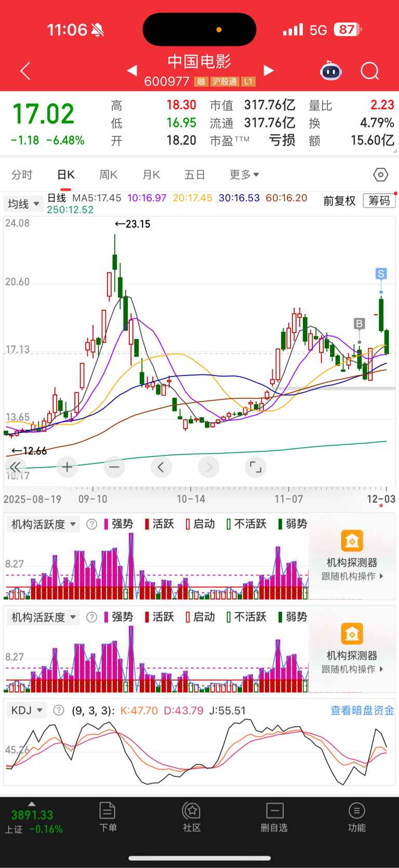Switch to 周K tab
Screen dimensions: 399x868
point(108,175)
